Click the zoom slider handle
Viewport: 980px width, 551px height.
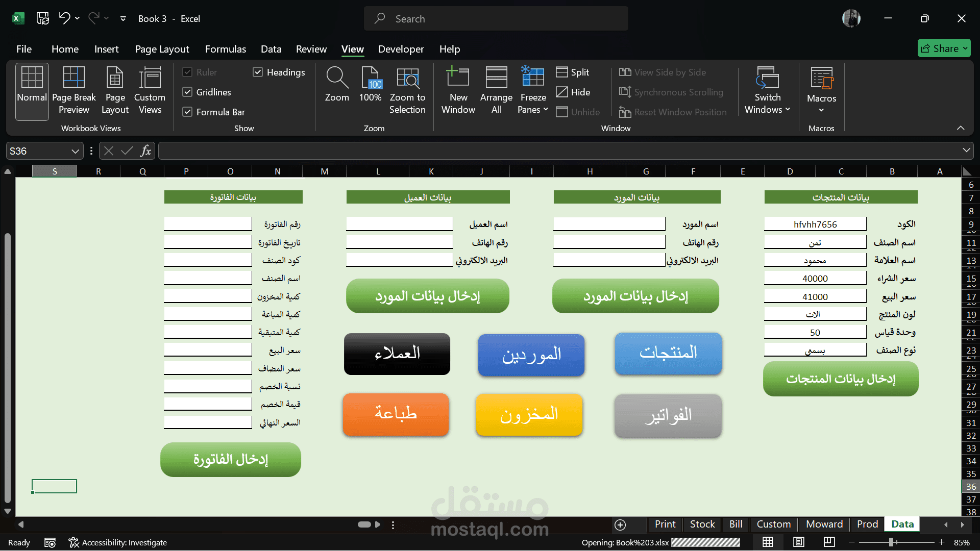[891, 542]
